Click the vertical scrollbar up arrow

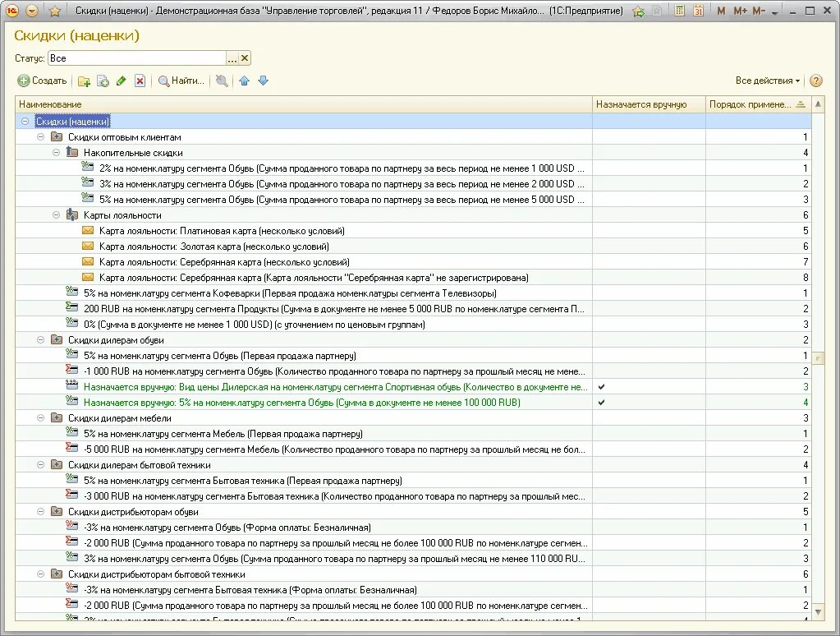[x=818, y=104]
